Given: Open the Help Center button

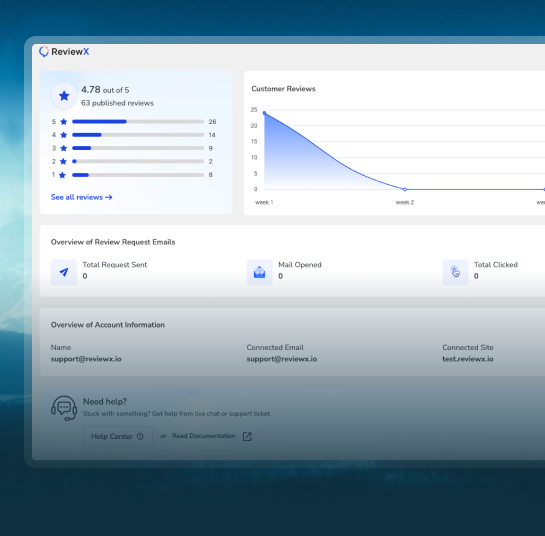Looking at the screenshot, I should (118, 436).
